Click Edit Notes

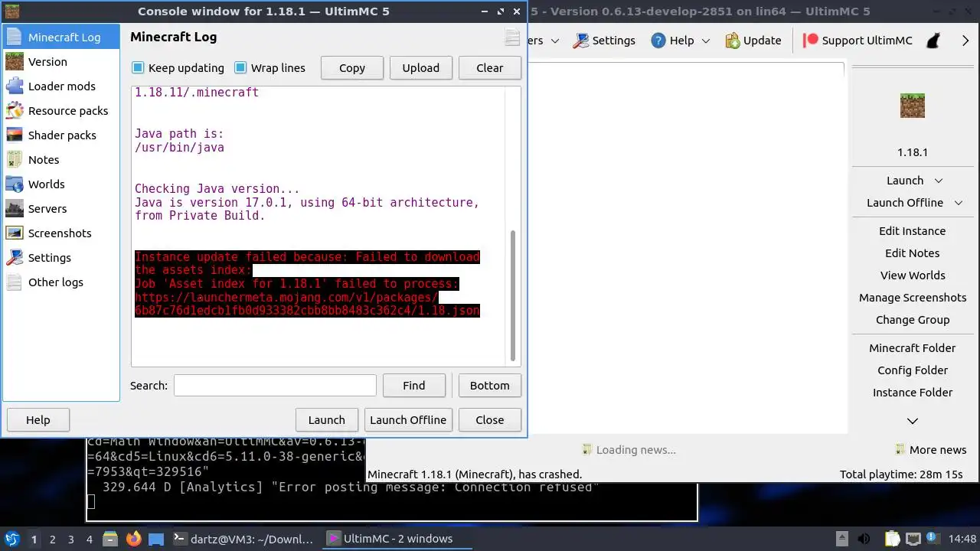(913, 253)
